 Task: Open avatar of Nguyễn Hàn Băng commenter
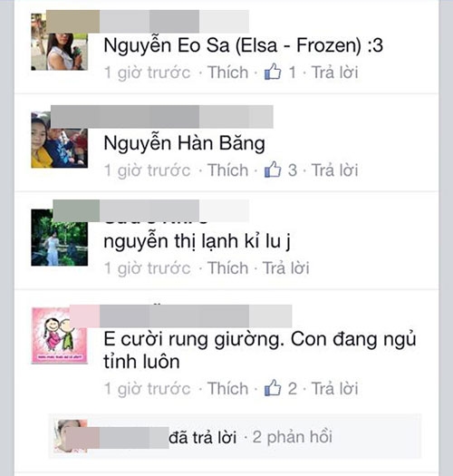click(x=60, y=140)
